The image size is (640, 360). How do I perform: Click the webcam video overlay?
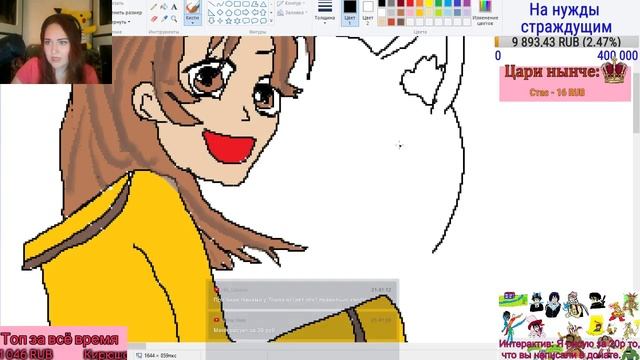click(x=56, y=42)
